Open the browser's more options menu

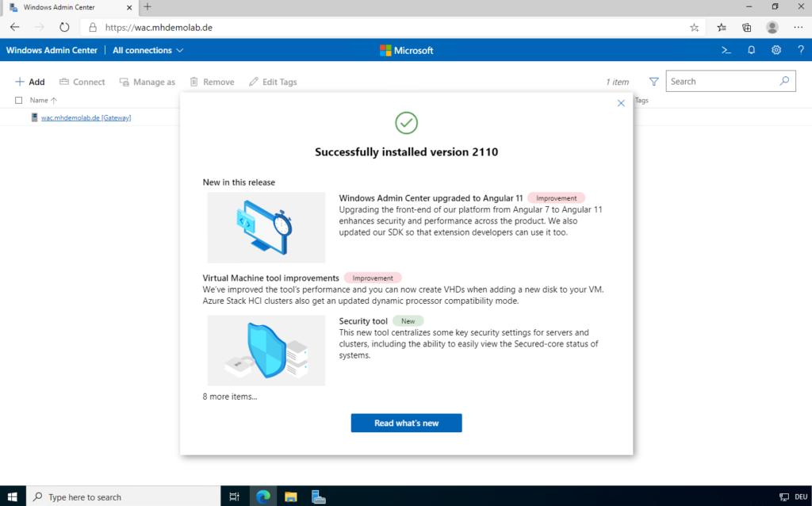click(x=798, y=26)
